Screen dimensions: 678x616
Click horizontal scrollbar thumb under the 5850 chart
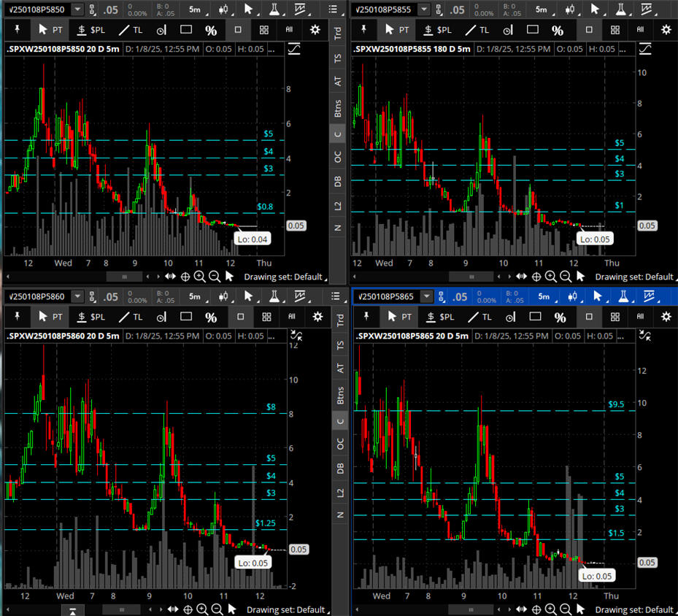[x=124, y=277]
